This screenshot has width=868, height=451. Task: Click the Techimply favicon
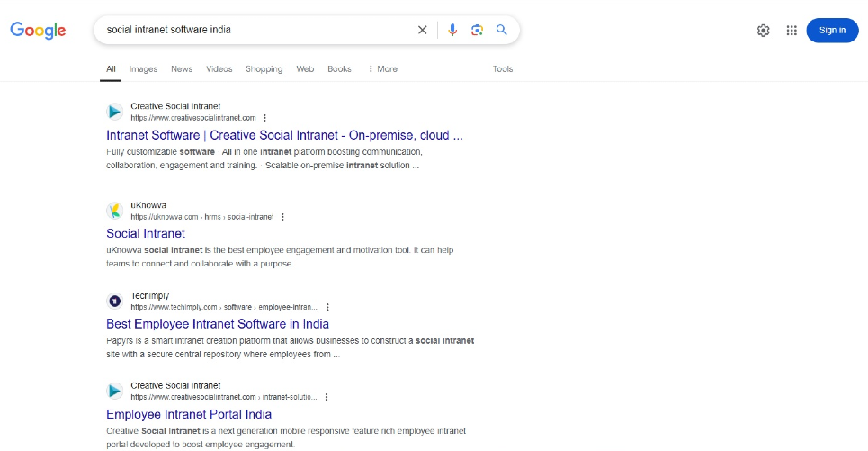(x=114, y=301)
